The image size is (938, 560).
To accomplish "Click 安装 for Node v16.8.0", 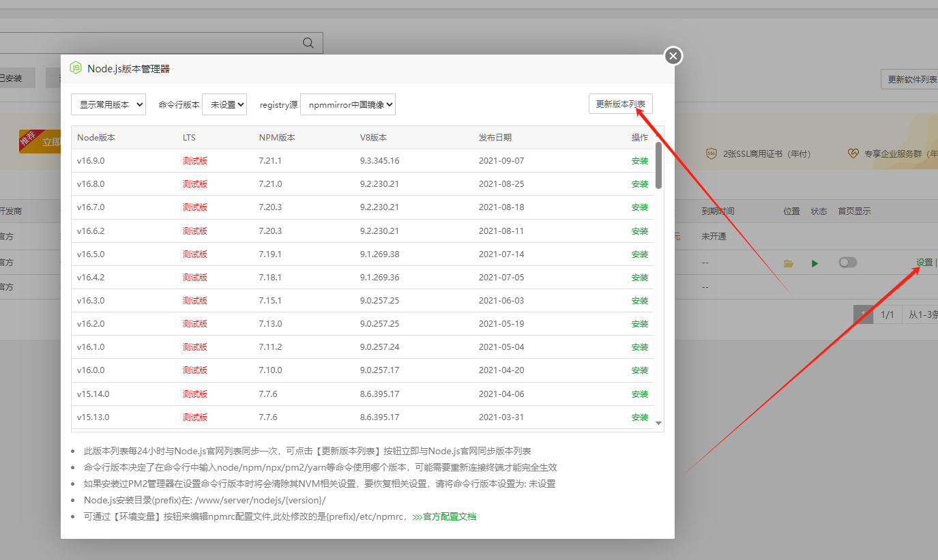I will tap(640, 184).
